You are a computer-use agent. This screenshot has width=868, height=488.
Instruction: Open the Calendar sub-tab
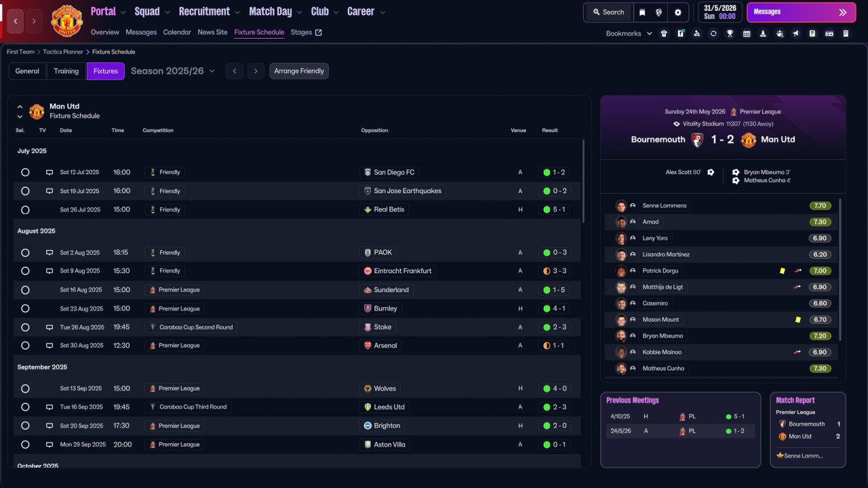(177, 32)
